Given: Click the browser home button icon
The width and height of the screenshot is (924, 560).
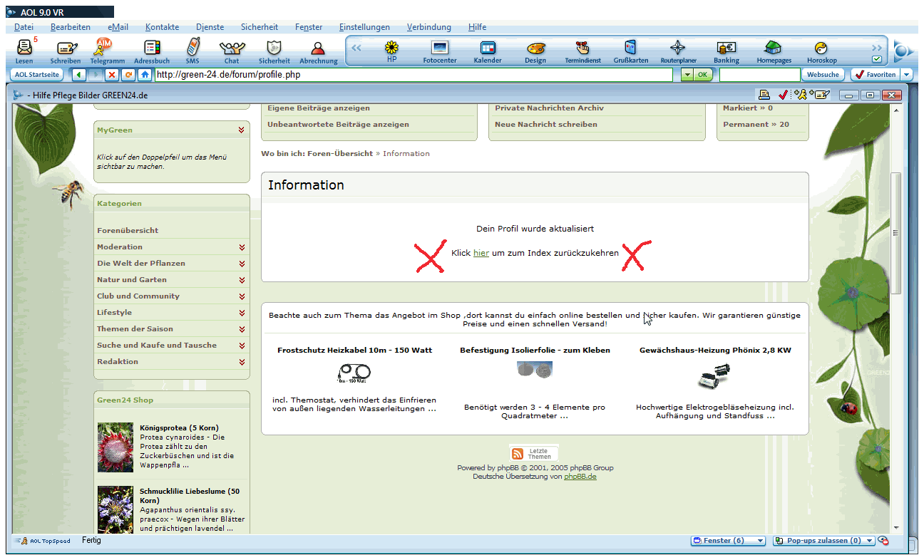Looking at the screenshot, I should click(145, 75).
